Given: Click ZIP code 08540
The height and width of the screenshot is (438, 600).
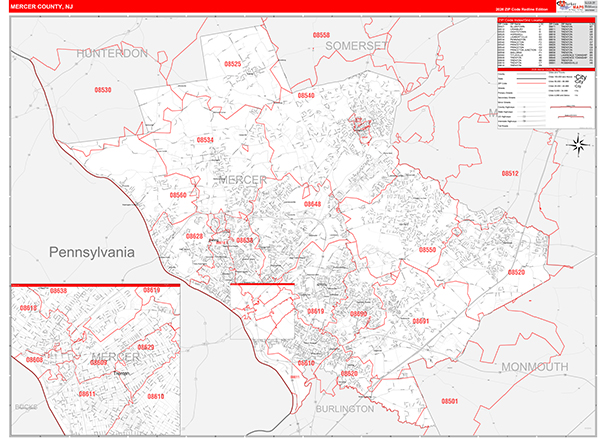Looking at the screenshot, I should (x=306, y=95).
